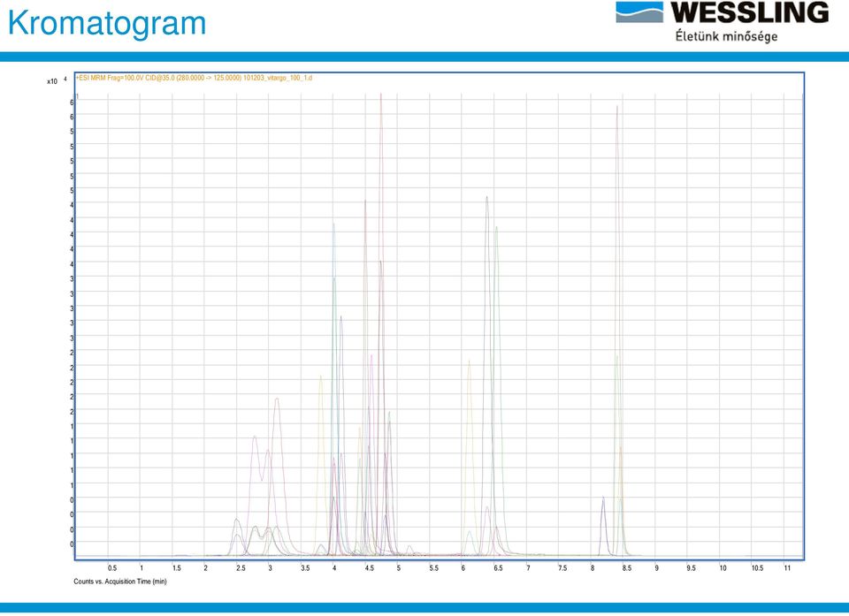
Task: Click the 7.5 tick label on time axis
Action: [x=562, y=568]
